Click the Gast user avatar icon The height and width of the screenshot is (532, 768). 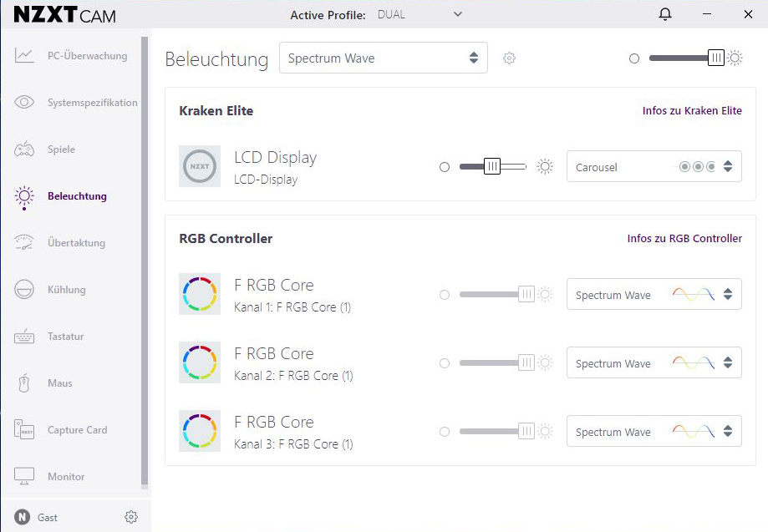22,517
